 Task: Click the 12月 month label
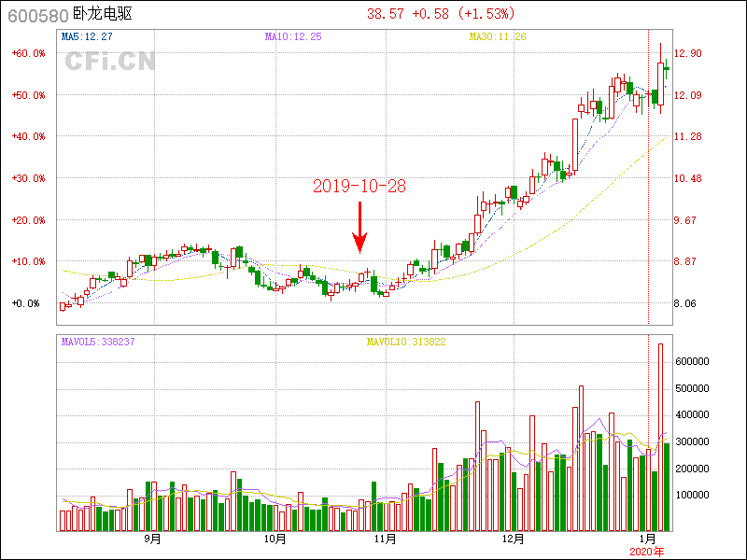pyautogui.click(x=513, y=539)
